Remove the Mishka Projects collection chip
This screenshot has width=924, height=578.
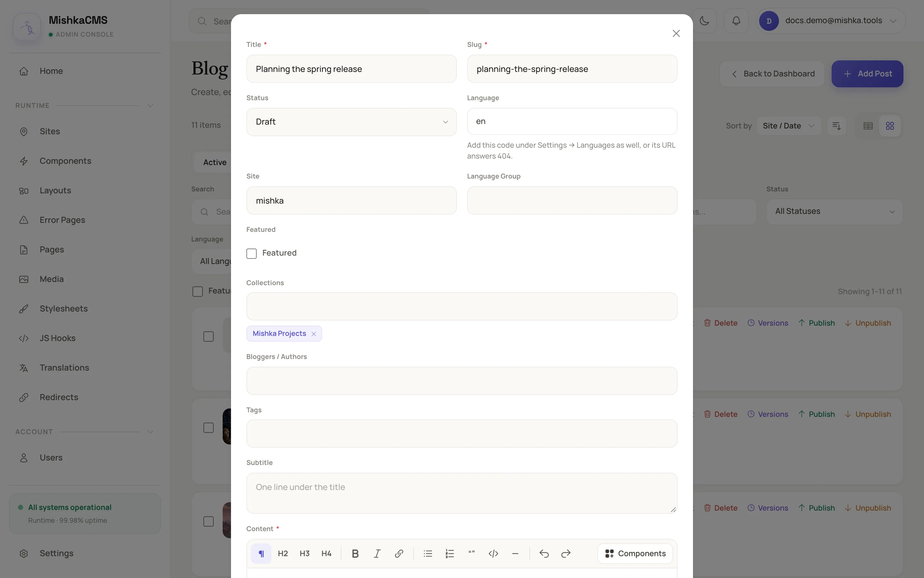click(x=314, y=334)
